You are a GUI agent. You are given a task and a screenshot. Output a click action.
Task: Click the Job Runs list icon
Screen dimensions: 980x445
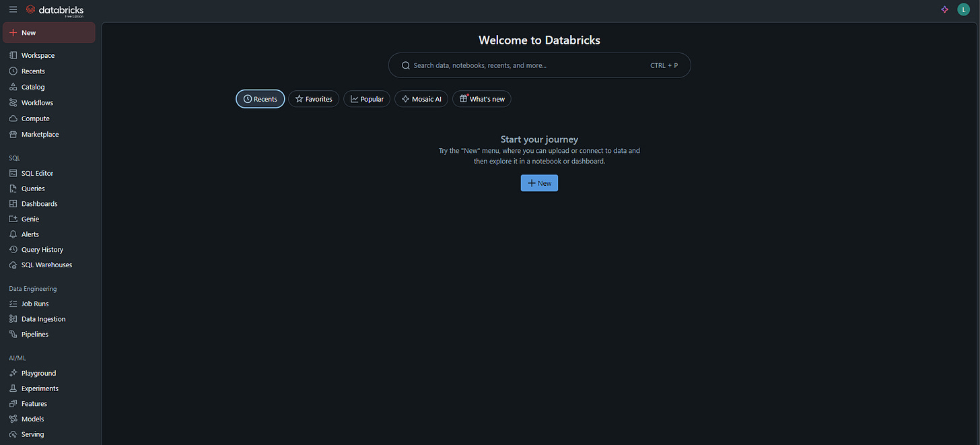(x=13, y=304)
